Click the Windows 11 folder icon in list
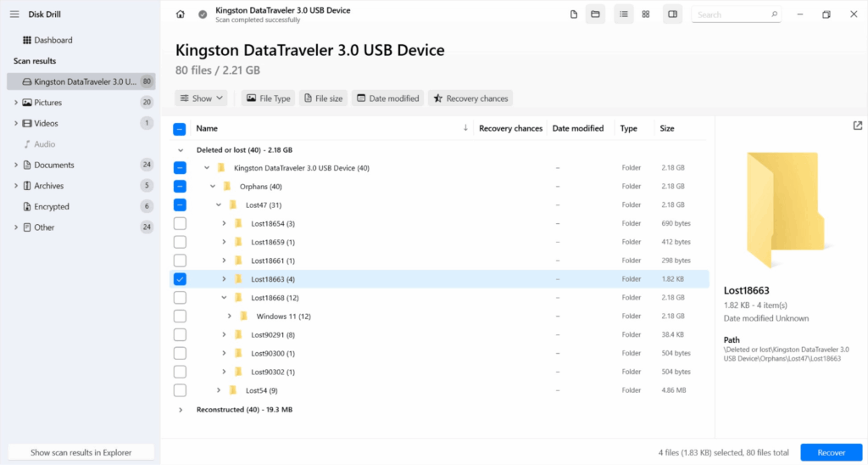The height and width of the screenshot is (465, 868). point(244,316)
